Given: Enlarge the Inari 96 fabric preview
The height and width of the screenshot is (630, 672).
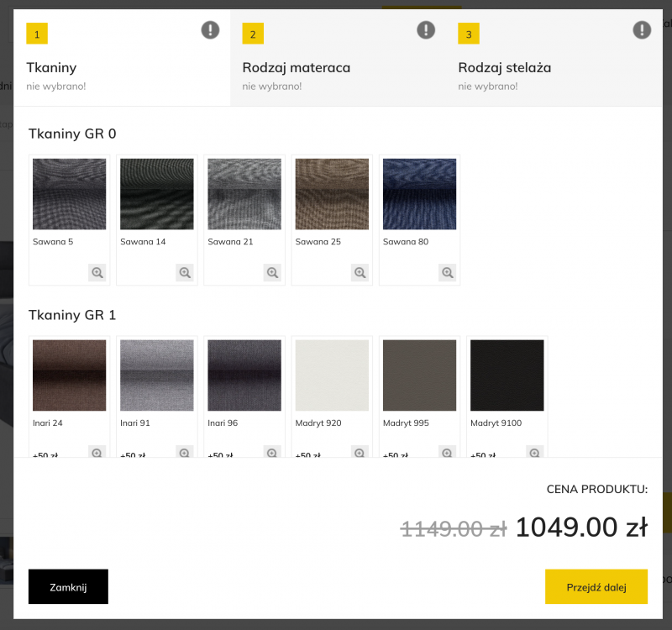Looking at the screenshot, I should 272,452.
